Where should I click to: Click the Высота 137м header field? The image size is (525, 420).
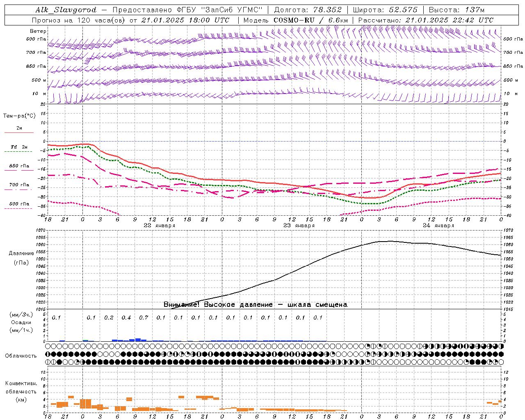(457, 10)
